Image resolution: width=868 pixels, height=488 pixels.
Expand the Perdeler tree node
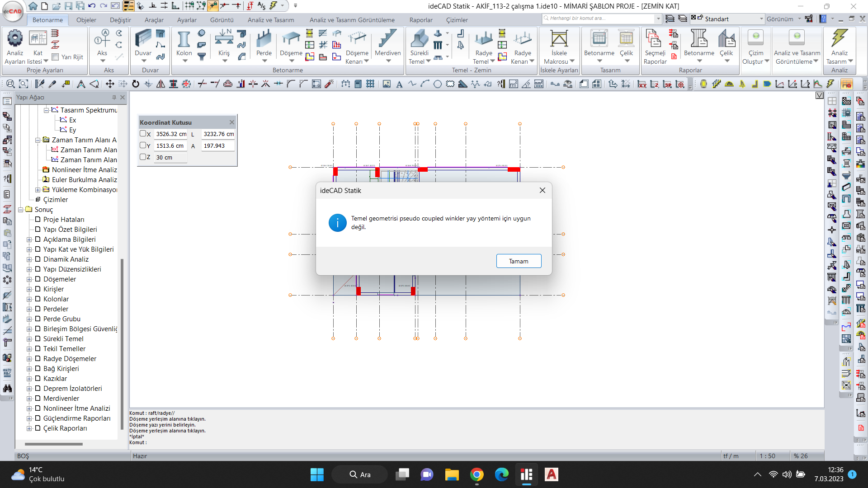pos(29,309)
